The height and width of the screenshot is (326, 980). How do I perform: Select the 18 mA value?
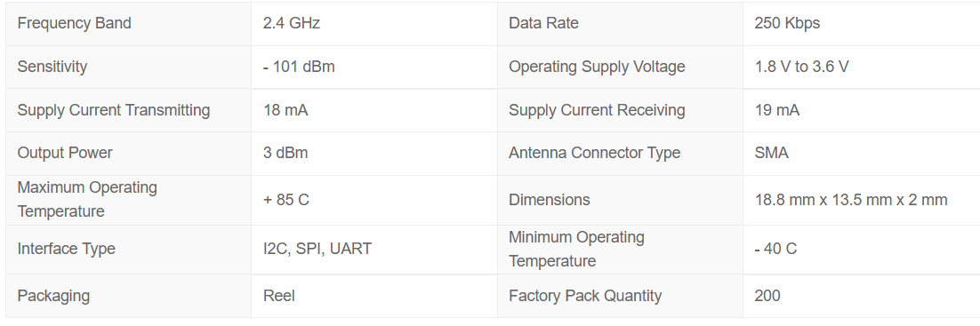click(285, 110)
